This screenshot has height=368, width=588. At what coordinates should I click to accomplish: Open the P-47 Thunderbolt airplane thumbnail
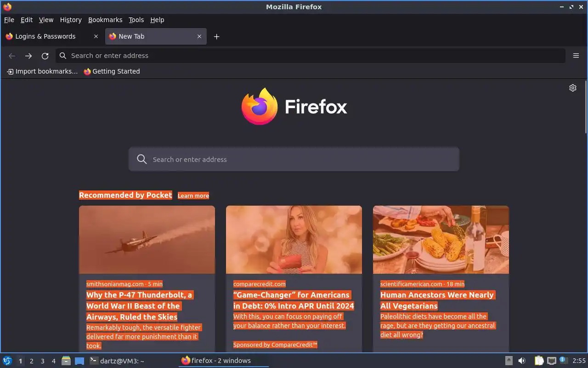[147, 240]
